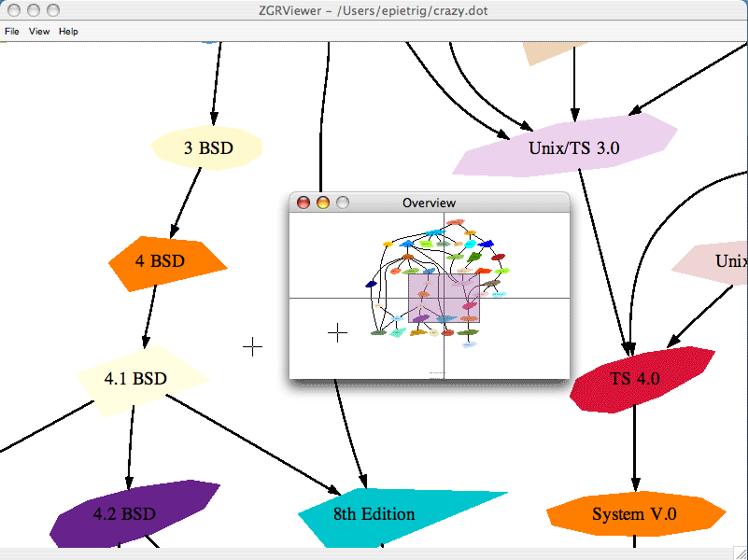Screen dimensions: 748x560
Task: Click the Unix/TS 3.0 node
Action: (565, 146)
